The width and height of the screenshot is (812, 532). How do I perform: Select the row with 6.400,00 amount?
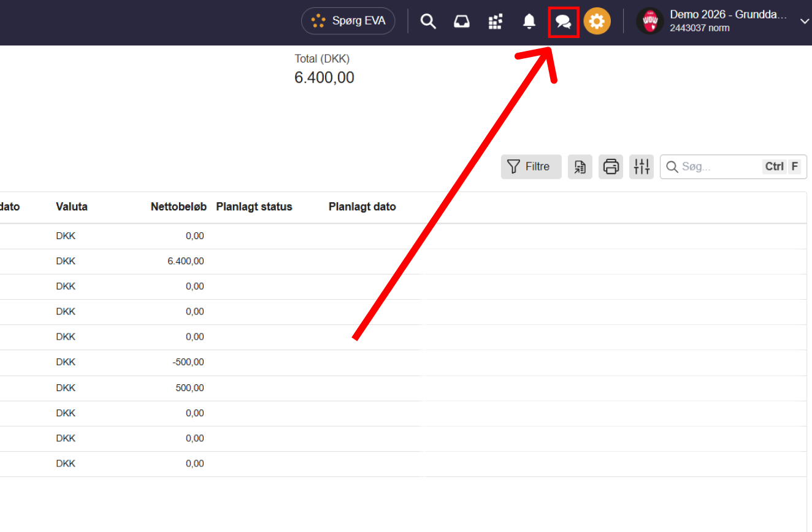(403, 261)
